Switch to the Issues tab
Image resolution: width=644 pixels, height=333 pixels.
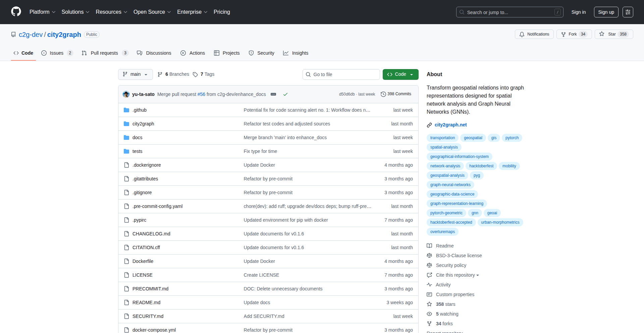pyautogui.click(x=56, y=53)
